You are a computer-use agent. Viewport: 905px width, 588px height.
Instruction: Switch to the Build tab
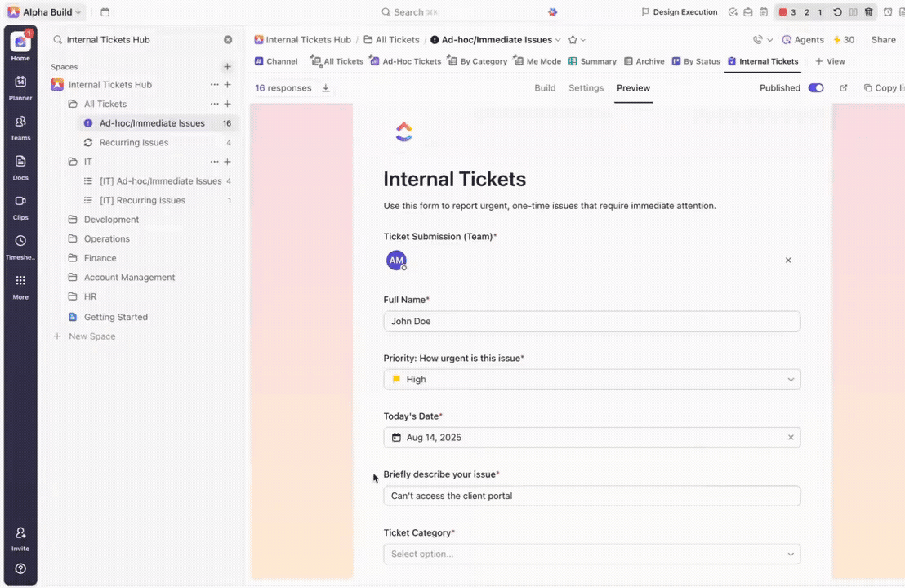coord(545,88)
